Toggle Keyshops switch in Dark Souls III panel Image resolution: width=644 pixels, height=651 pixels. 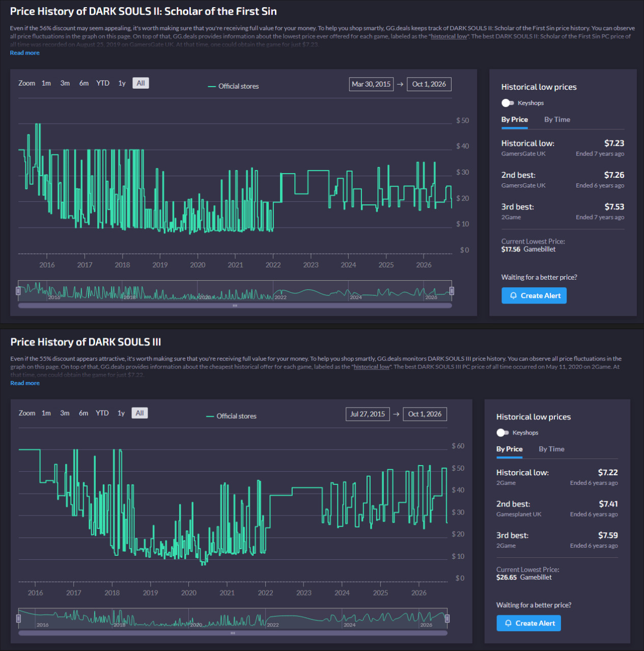[x=502, y=432]
